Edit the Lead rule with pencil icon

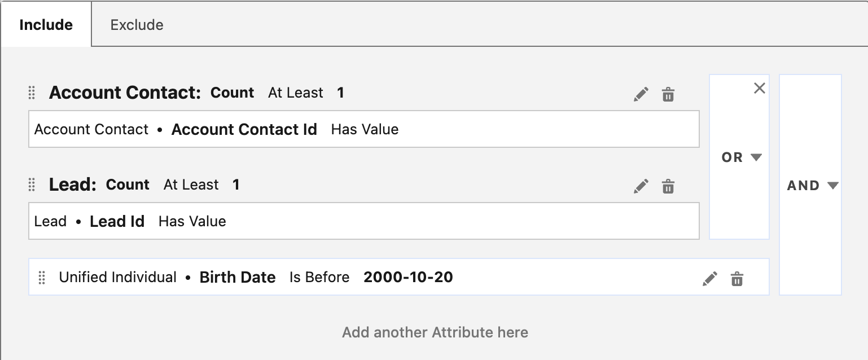[x=641, y=186]
